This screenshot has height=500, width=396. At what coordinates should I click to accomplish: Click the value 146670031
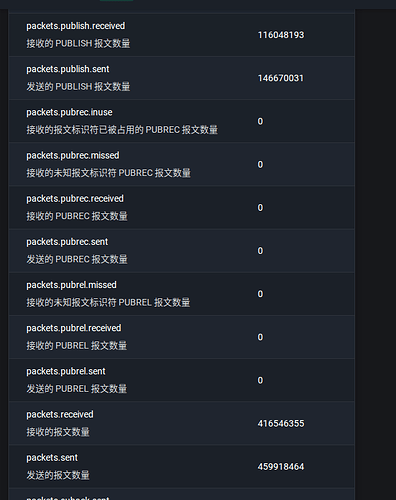point(281,78)
